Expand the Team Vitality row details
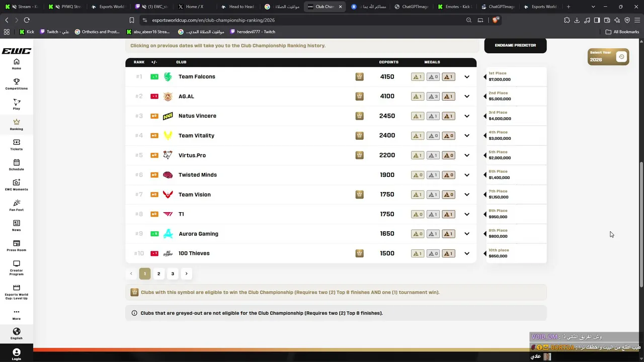 click(467, 136)
